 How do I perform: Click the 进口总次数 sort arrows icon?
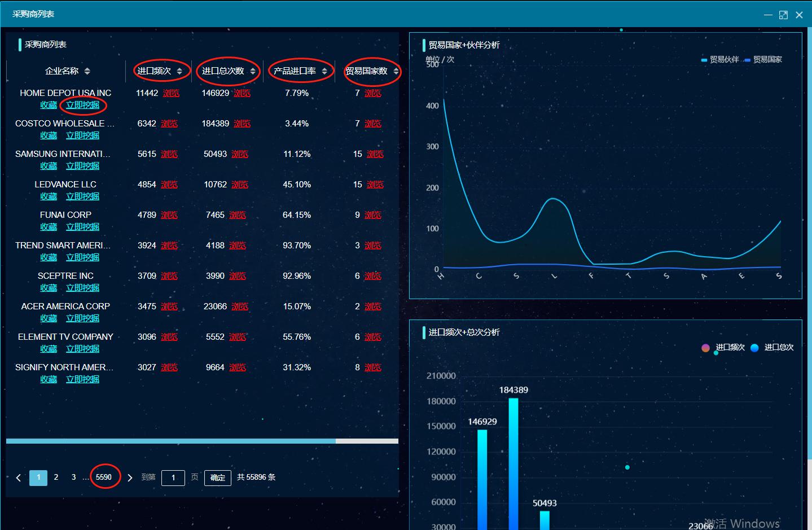(253, 71)
